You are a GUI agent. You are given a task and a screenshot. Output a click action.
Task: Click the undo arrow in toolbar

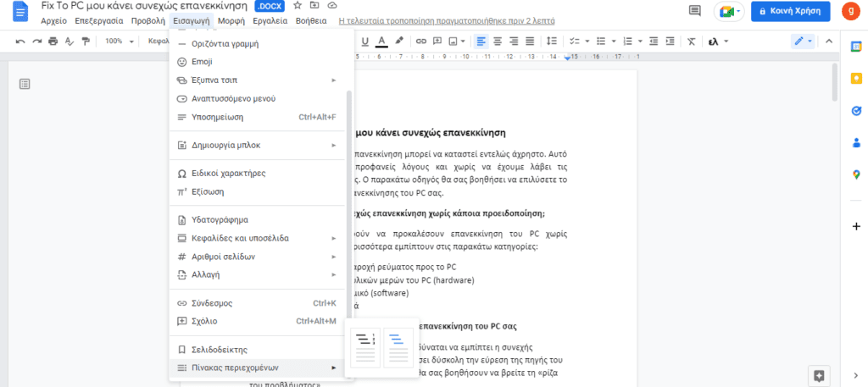coord(20,41)
